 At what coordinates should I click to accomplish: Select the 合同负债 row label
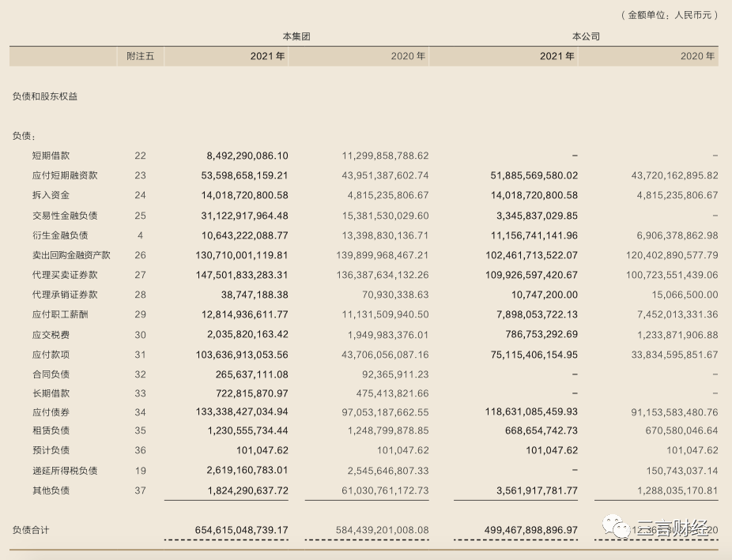click(51, 374)
